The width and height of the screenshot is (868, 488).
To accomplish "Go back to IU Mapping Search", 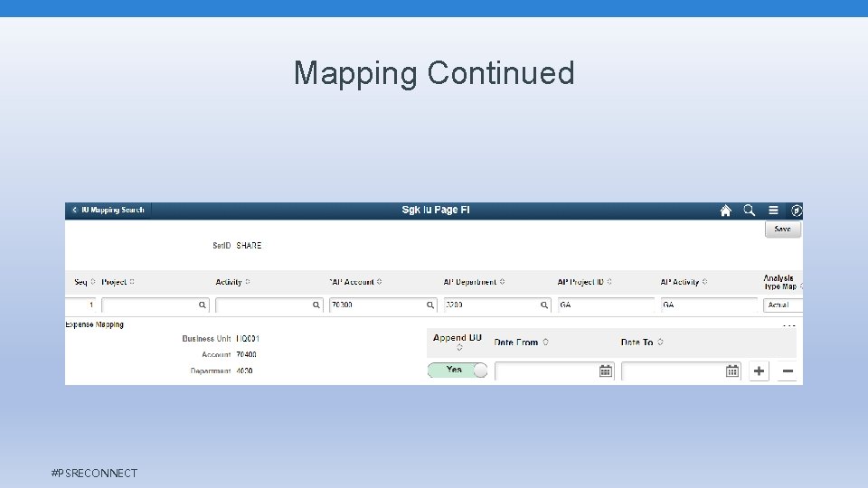I will (x=108, y=211).
